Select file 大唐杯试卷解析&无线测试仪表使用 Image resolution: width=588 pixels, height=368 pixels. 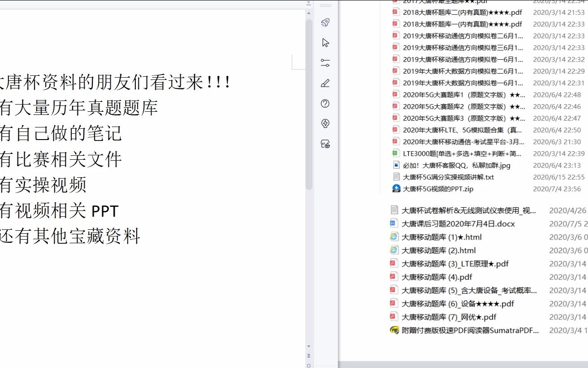[469, 210]
